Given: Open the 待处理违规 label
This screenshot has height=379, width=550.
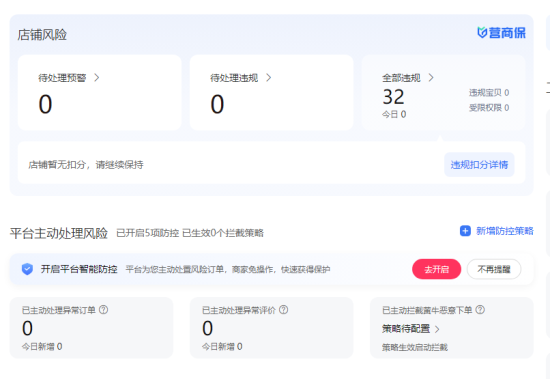Looking at the screenshot, I should click(234, 78).
